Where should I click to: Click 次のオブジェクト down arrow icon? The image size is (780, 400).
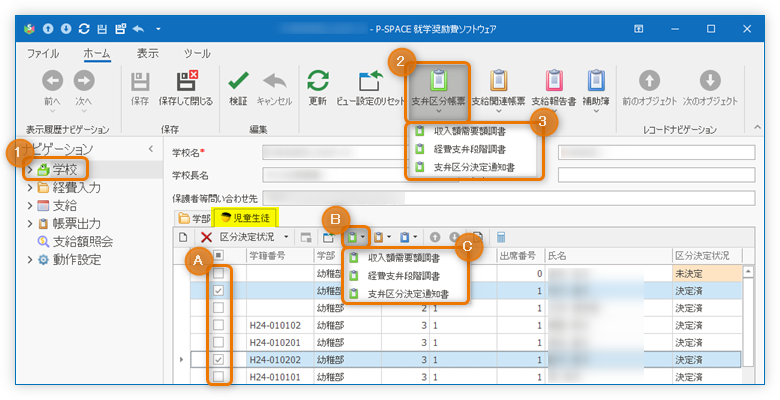point(710,81)
